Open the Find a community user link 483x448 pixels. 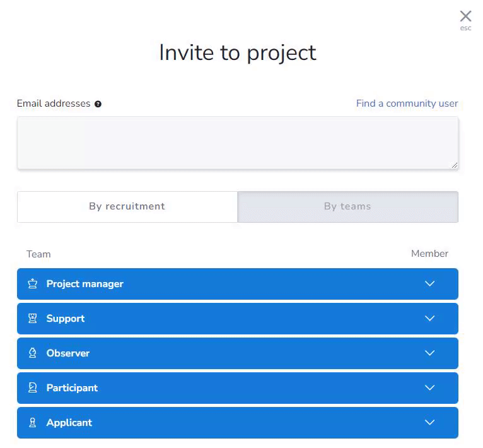coord(407,103)
